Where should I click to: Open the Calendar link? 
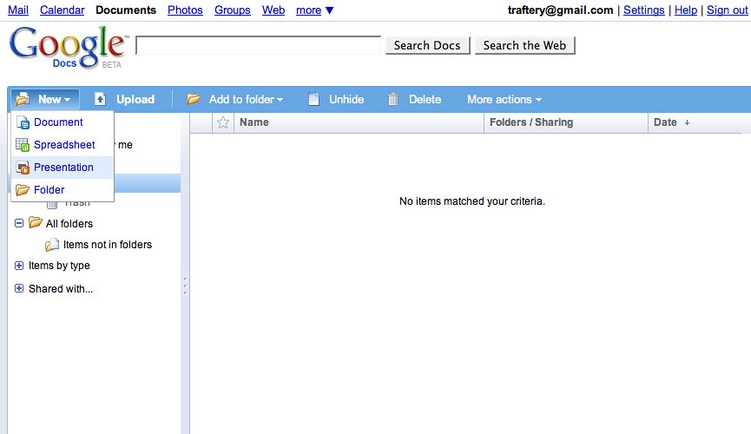point(62,10)
